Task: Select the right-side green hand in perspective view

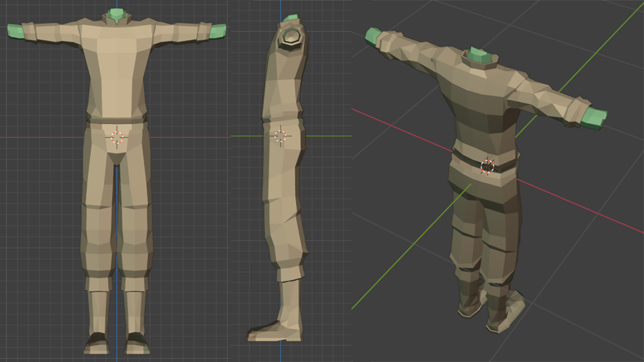Action: [595, 118]
